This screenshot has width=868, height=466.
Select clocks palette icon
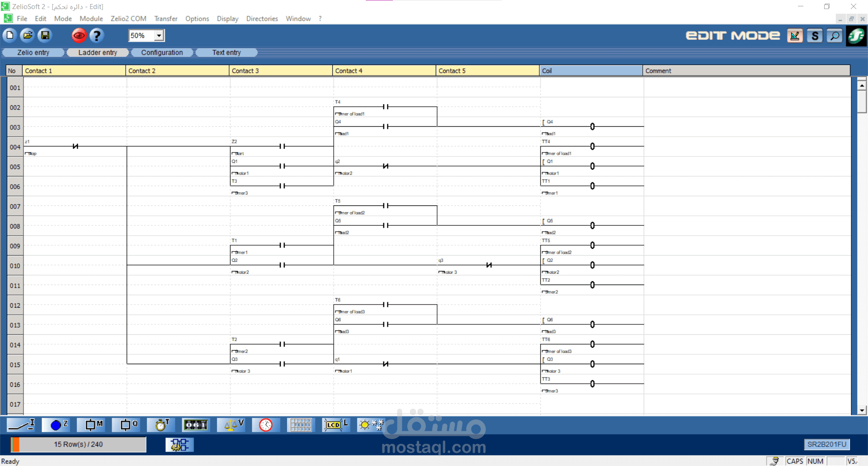coord(266,425)
